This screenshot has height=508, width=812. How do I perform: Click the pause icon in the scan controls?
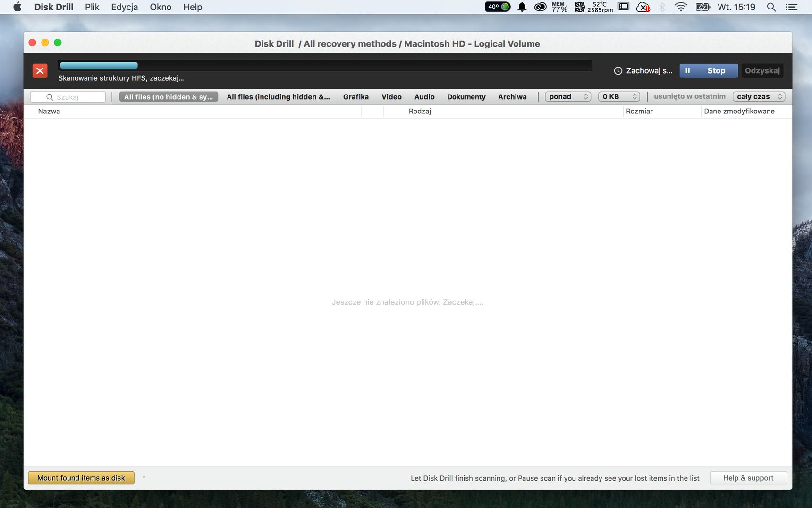click(687, 71)
